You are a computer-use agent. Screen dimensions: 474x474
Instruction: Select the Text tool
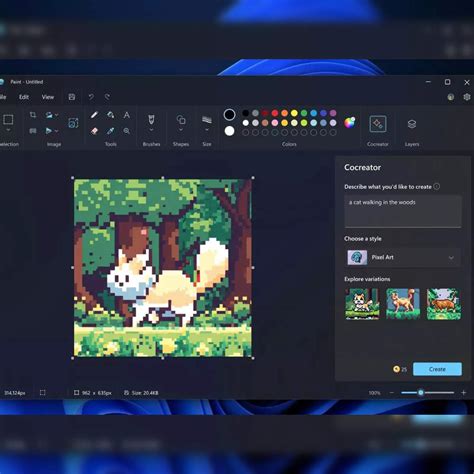click(x=127, y=115)
